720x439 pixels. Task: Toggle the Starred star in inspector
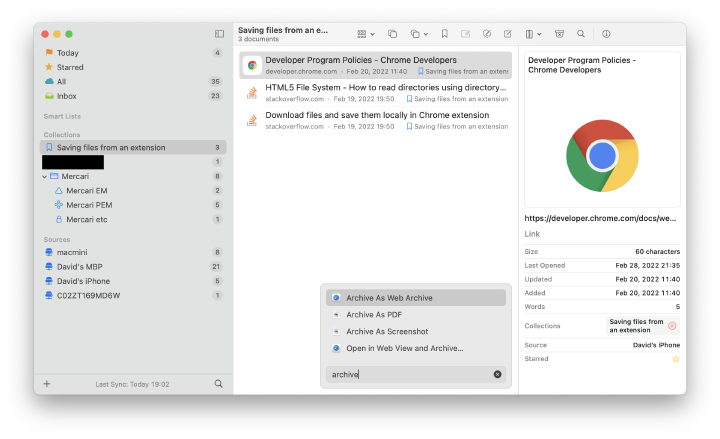(x=676, y=359)
